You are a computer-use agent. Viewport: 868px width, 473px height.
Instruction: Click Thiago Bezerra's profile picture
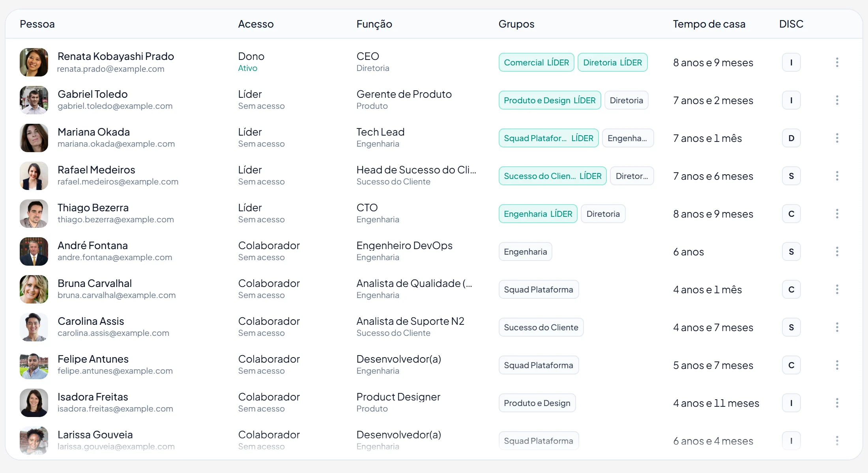tap(34, 214)
